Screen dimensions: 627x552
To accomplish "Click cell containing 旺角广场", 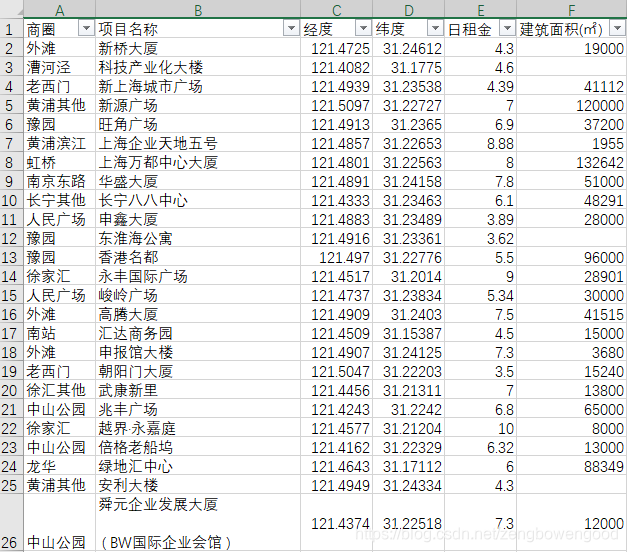I will [x=198, y=124].
